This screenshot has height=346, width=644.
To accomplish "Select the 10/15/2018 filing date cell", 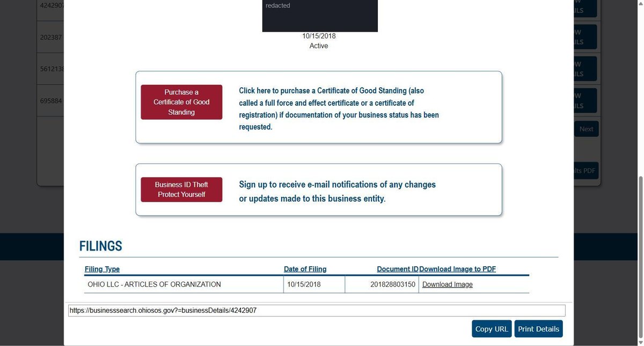I will click(x=314, y=284).
